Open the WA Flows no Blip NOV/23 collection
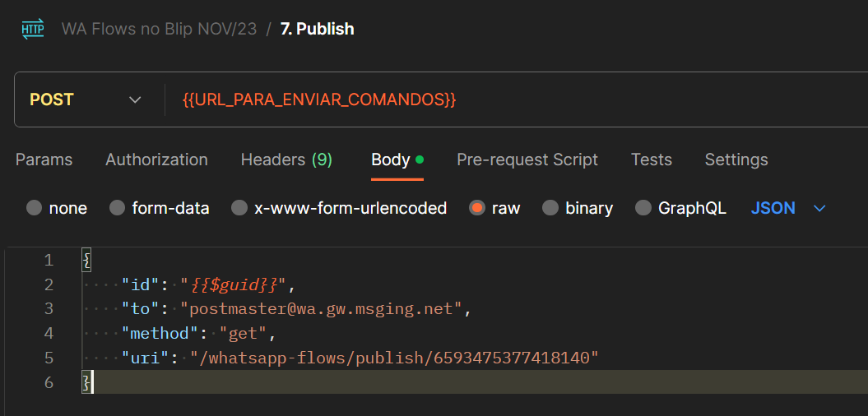 [159, 29]
